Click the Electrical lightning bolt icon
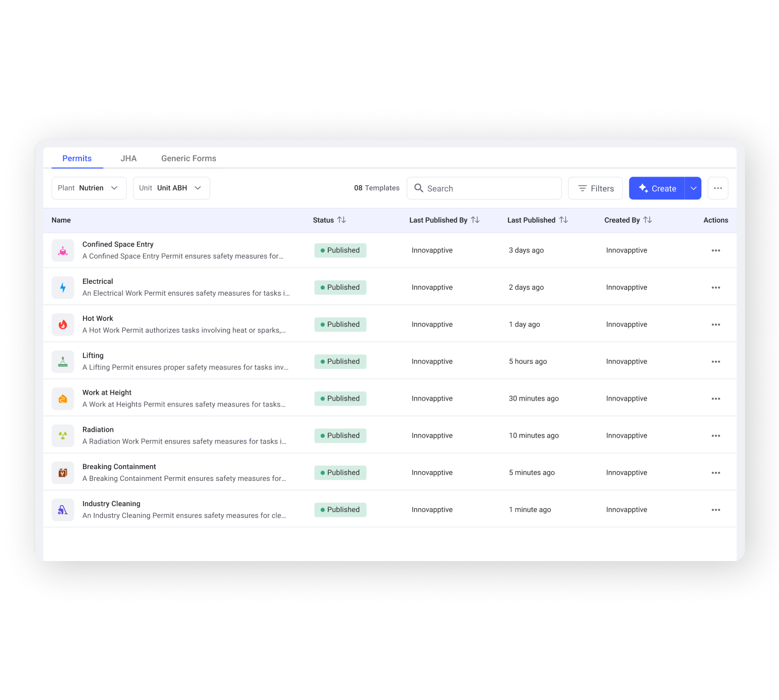Image resolution: width=779 pixels, height=700 pixels. 63,288
